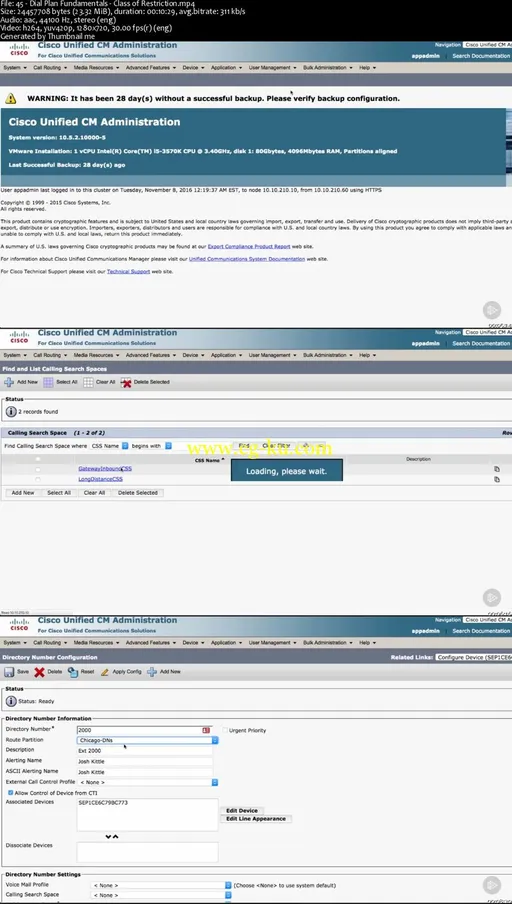Click Add New button below the CSS table
This screenshot has width=512, height=904.
point(23,493)
